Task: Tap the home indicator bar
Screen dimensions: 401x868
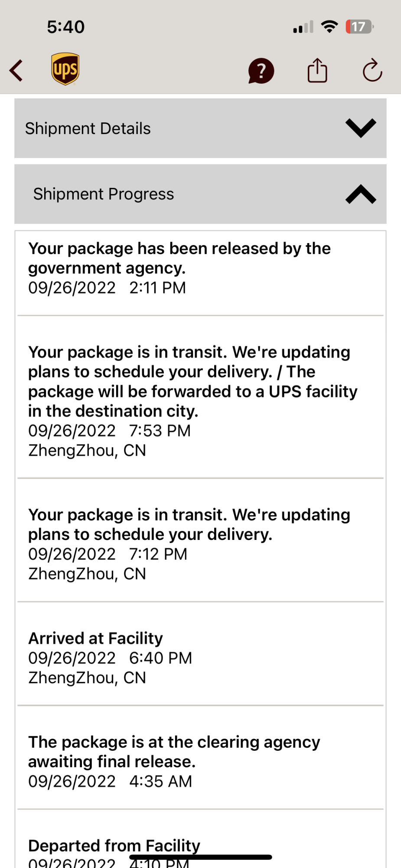Action: pos(200,857)
